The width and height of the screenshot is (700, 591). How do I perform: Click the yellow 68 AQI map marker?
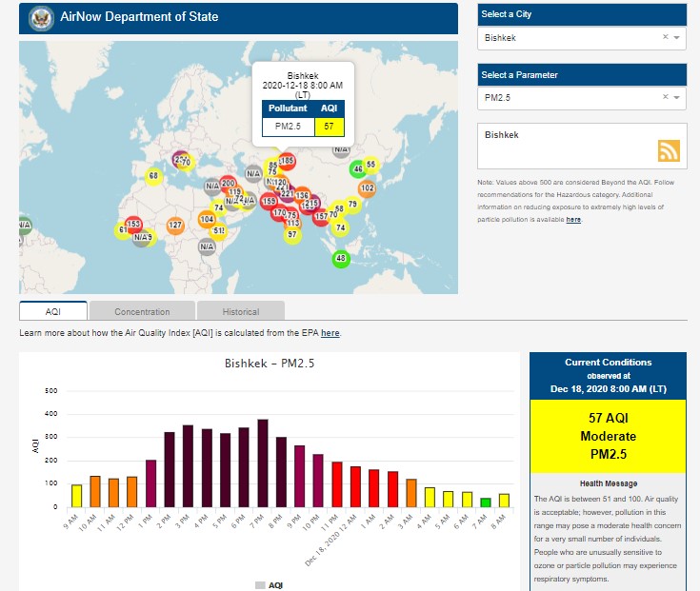click(x=153, y=176)
